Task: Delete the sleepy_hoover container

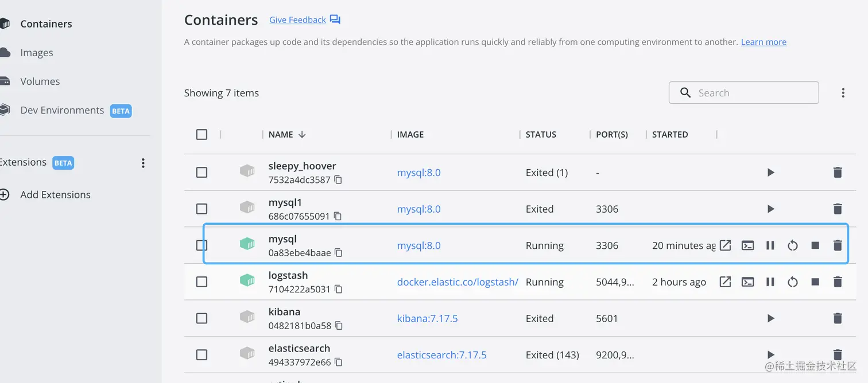Action: coord(838,173)
